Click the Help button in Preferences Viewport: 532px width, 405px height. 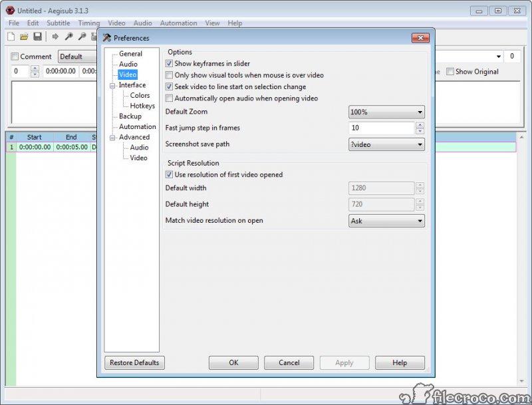tap(400, 362)
